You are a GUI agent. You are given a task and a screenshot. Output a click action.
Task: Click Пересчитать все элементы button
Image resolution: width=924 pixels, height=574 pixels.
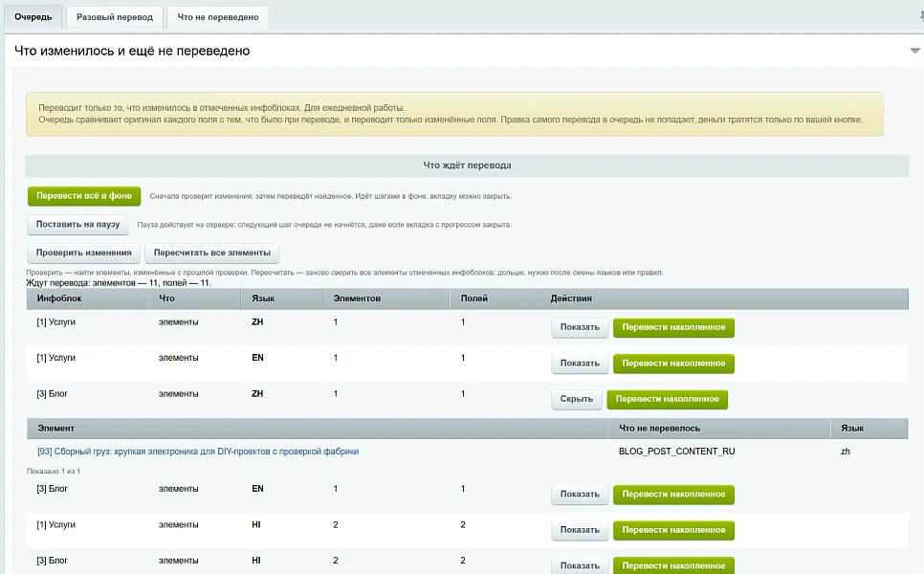pos(212,253)
